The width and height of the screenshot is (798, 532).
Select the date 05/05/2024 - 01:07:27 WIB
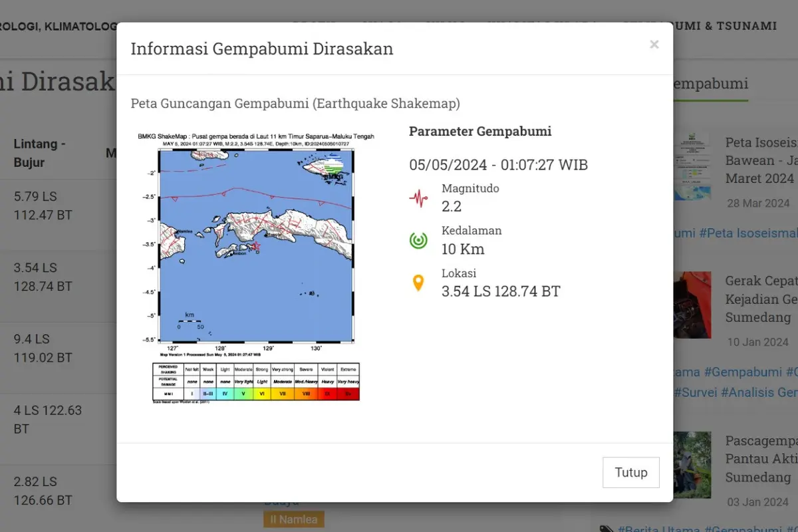[x=498, y=165]
